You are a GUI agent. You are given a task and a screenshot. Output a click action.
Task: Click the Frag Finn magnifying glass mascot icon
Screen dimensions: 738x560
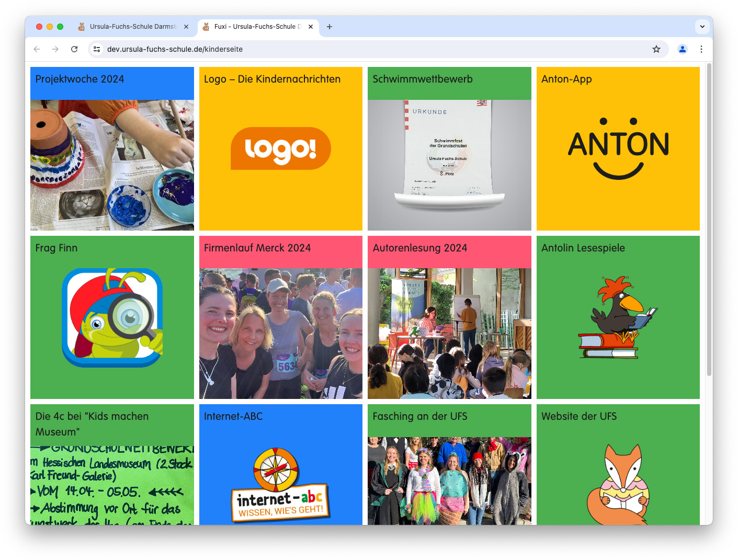pos(112,317)
